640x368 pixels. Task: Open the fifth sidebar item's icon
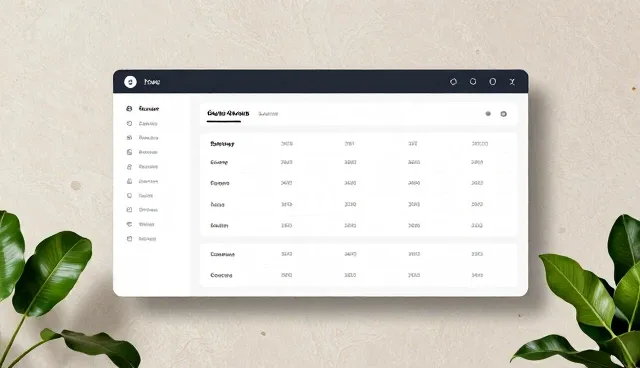[x=129, y=167]
